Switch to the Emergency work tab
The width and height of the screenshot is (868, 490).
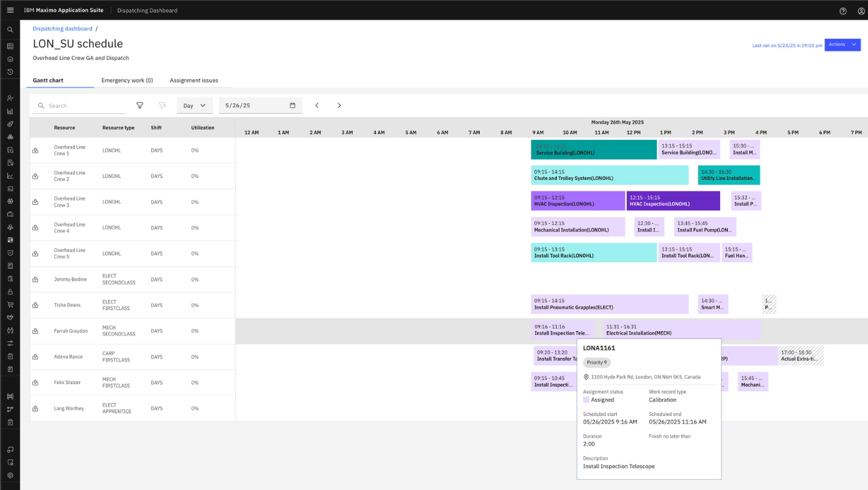(126, 81)
